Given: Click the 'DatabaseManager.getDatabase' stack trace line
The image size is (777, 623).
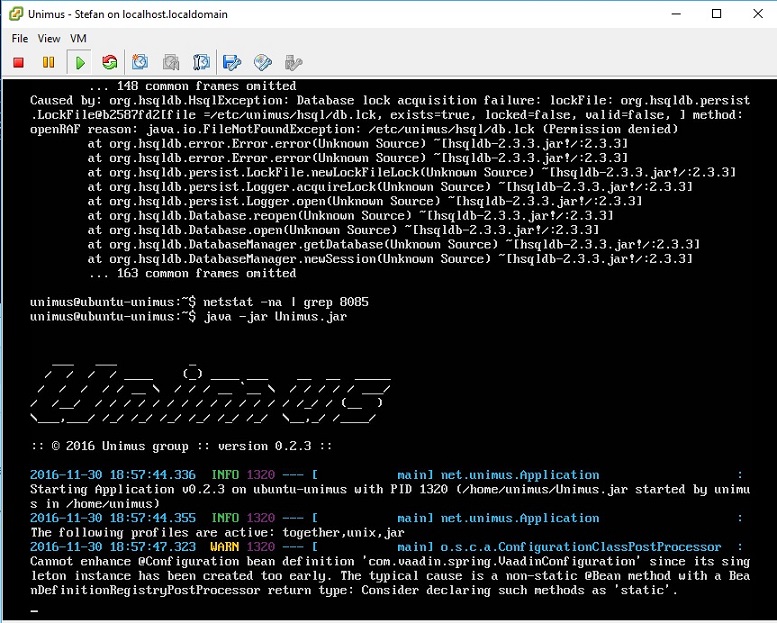Looking at the screenshot, I should (x=393, y=244).
